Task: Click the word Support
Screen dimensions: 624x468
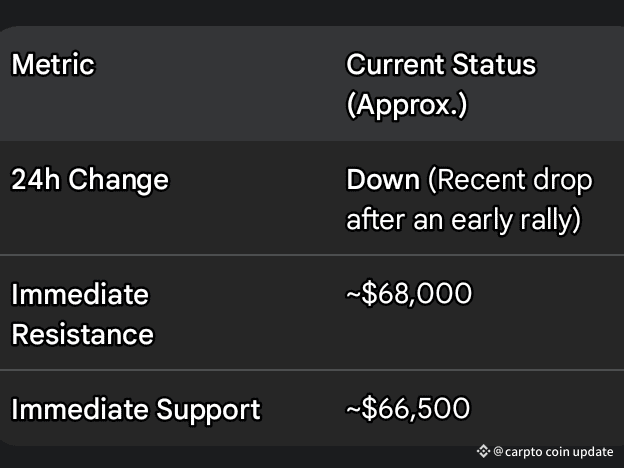Action: pyautogui.click(x=208, y=410)
